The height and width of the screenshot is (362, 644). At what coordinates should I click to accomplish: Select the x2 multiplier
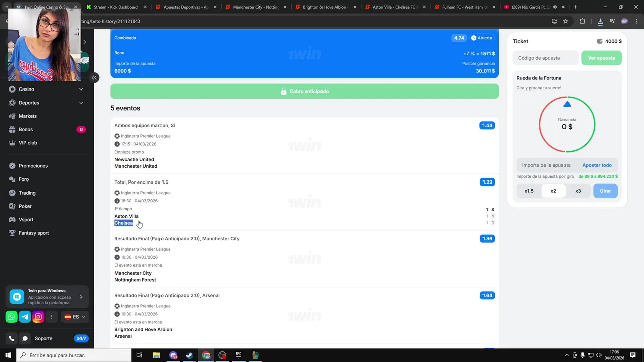click(553, 191)
